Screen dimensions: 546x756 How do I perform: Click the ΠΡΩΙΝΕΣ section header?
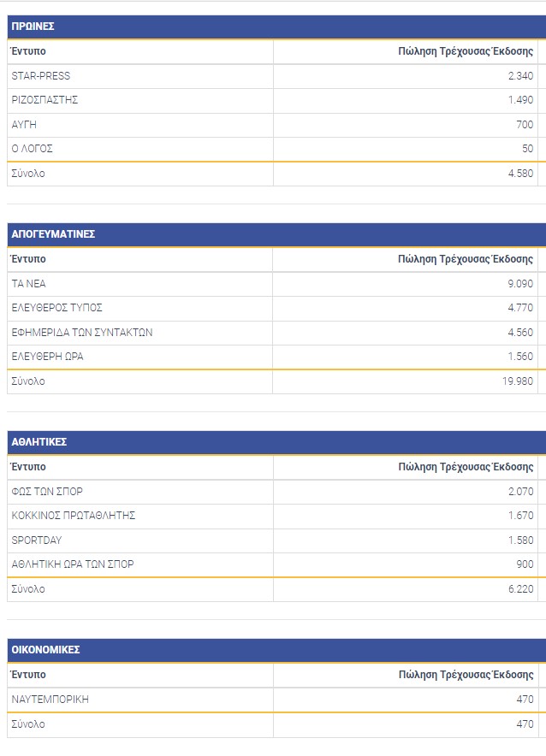tap(33, 27)
